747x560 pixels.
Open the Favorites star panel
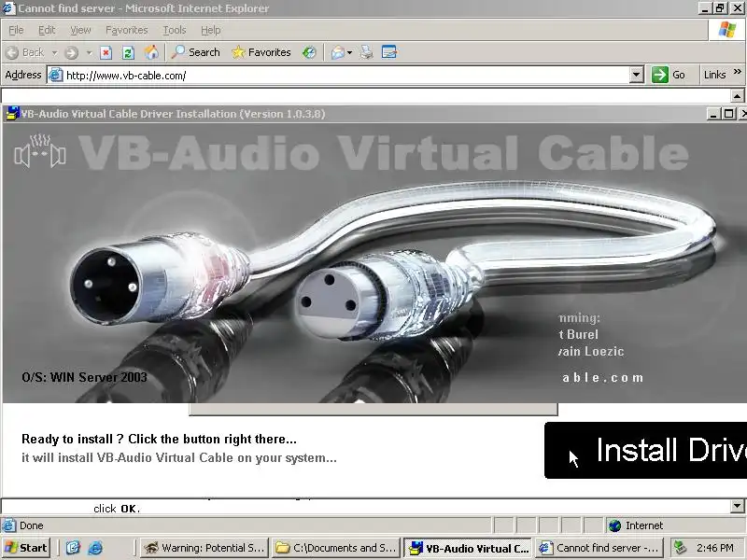(261, 52)
